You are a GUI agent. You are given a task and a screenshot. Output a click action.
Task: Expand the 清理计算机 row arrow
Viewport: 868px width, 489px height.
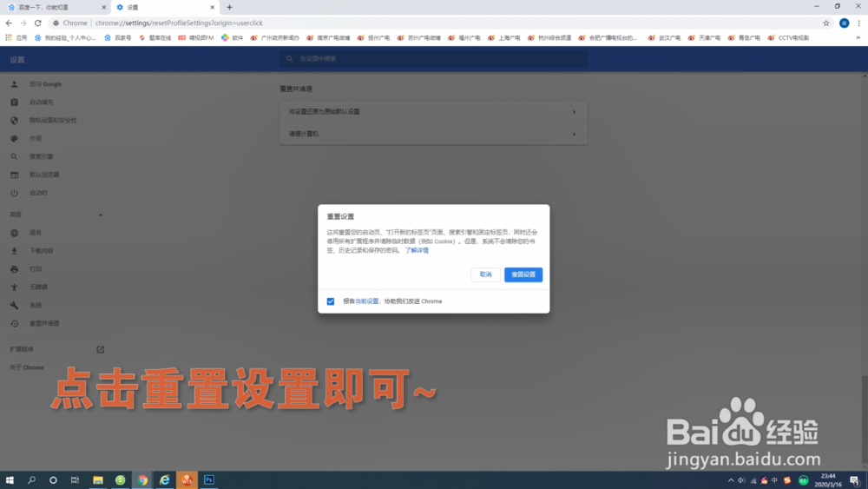pos(574,134)
